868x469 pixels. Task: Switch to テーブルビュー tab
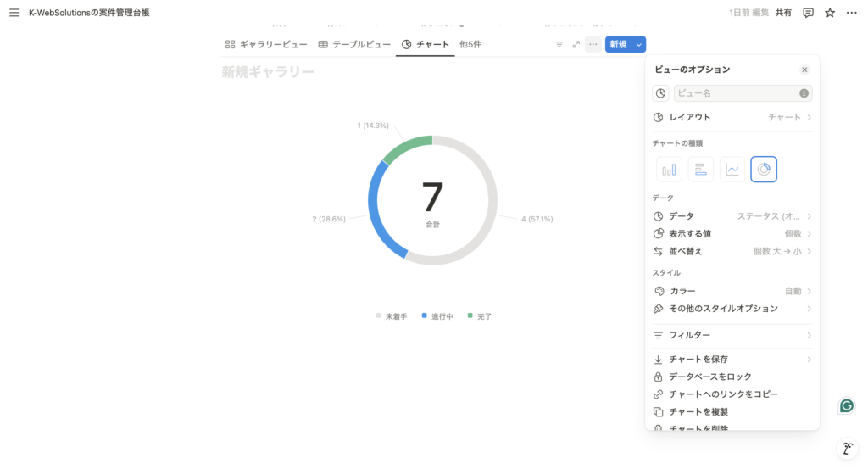pyautogui.click(x=354, y=44)
